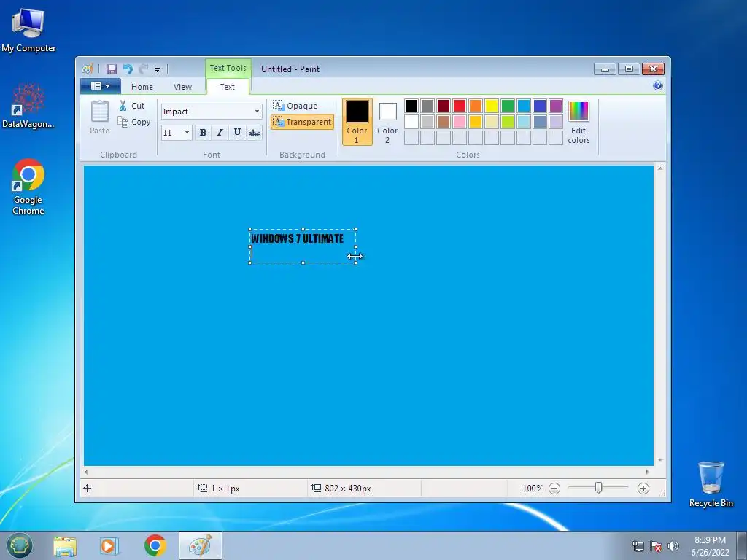Pick the green color swatch
747x560 pixels.
pyautogui.click(x=508, y=106)
